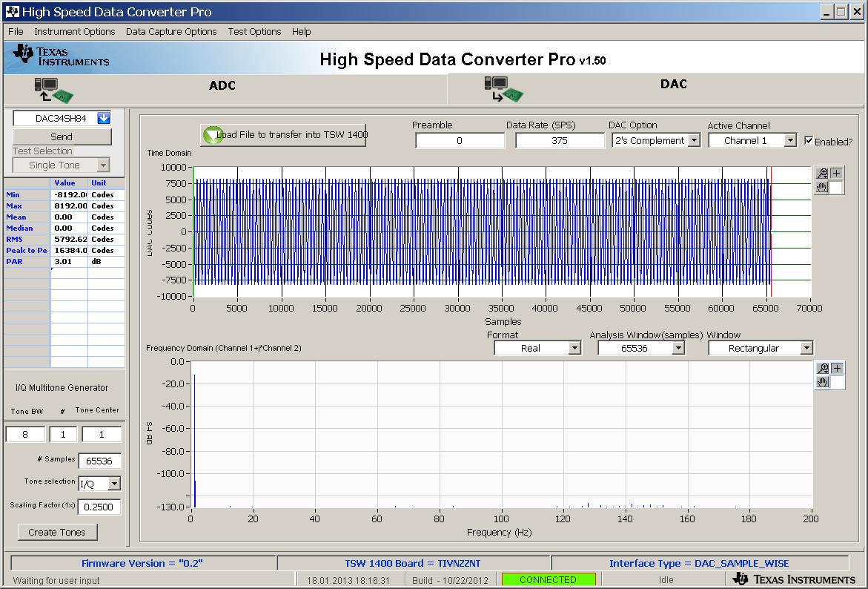Open the Window Rectangular dropdown
This screenshot has height=589, width=868.
pos(806,348)
